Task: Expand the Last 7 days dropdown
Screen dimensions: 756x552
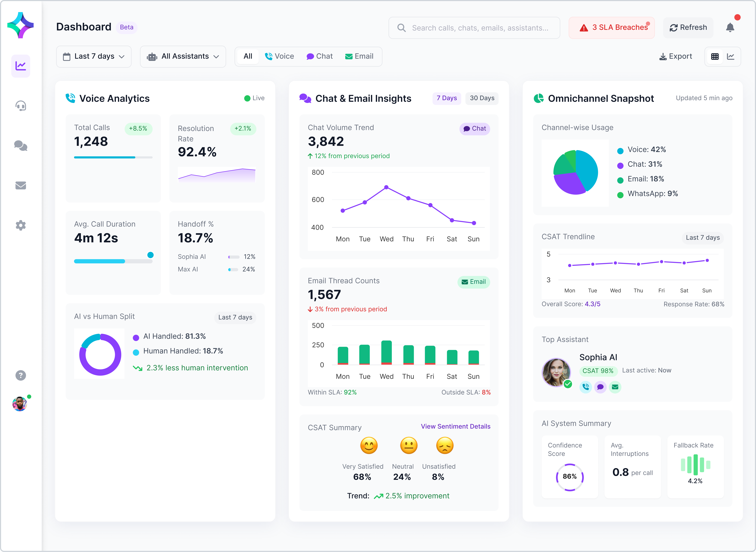Action: pyautogui.click(x=94, y=57)
